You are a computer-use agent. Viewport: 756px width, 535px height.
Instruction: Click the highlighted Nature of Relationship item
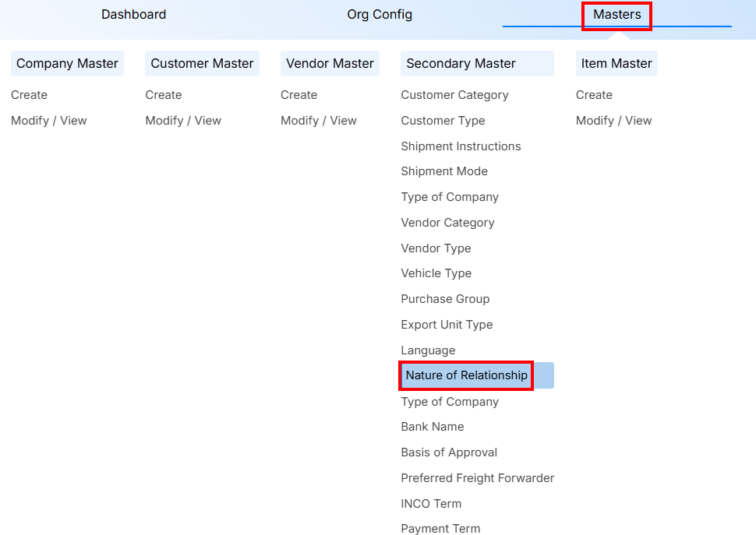point(466,375)
